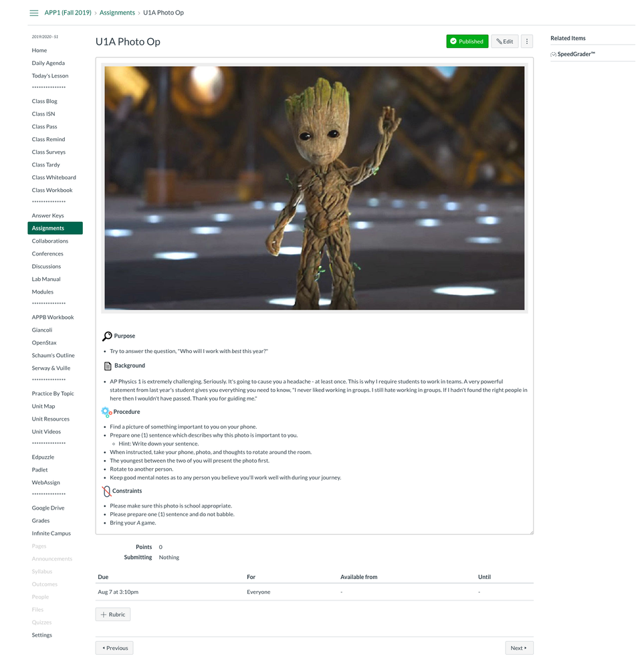
Task: Open Schaum's Outline in the sidebar
Action: [53, 355]
